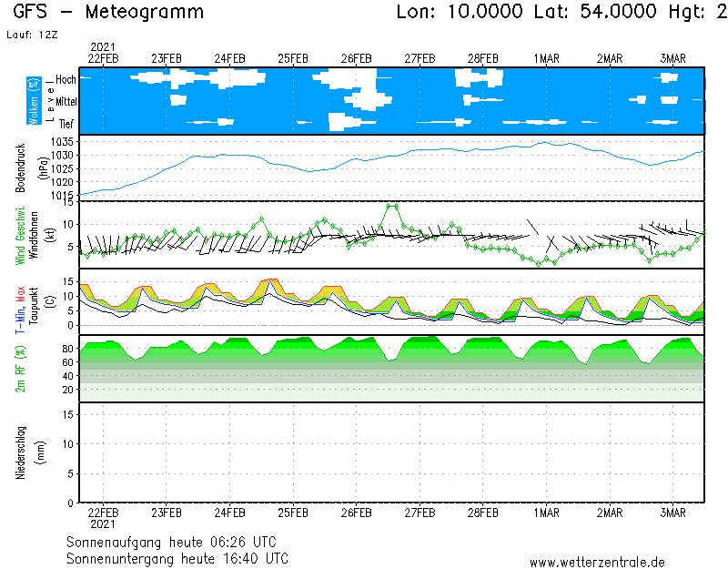The height and width of the screenshot is (569, 728).
Task: Click the green 2m RF (%) label
Action: point(20,369)
